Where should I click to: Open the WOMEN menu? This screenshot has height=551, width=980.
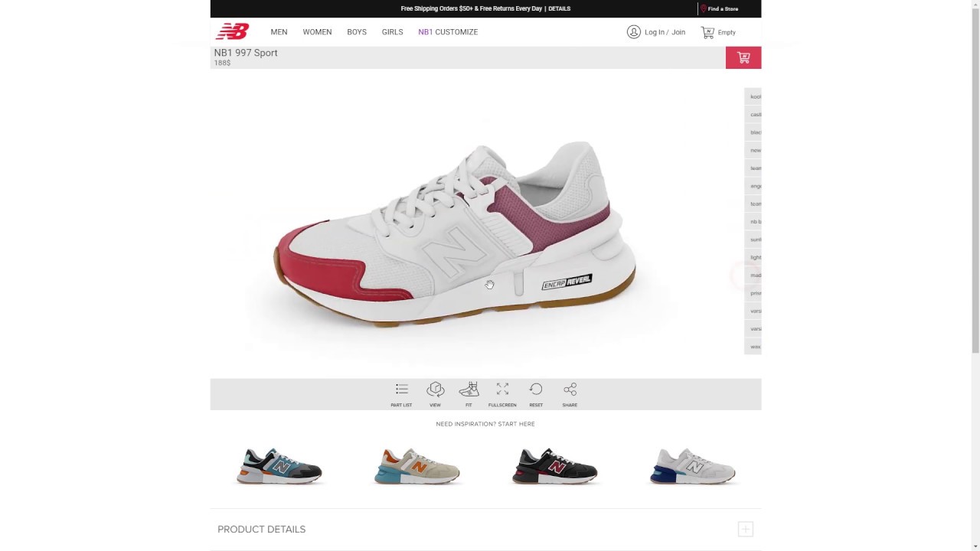pyautogui.click(x=317, y=32)
